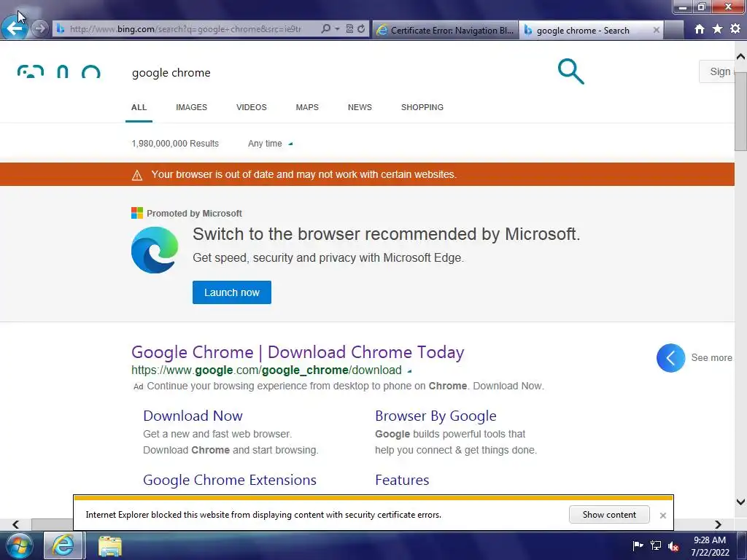
Task: Switch to the VIDEOS tab
Action: [252, 107]
